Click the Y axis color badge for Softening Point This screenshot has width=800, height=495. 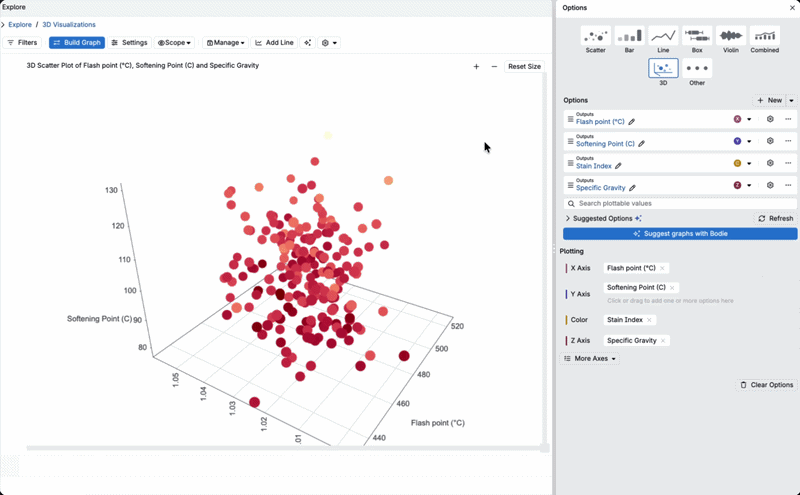tap(737, 141)
